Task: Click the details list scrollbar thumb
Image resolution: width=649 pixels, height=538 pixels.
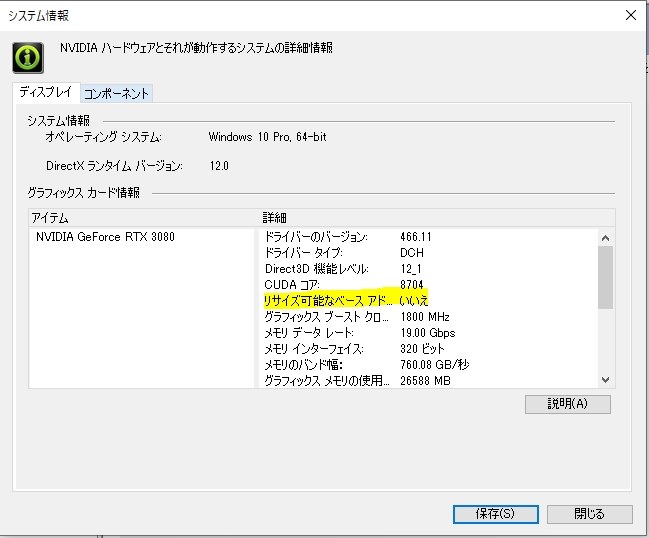Action: tap(605, 277)
